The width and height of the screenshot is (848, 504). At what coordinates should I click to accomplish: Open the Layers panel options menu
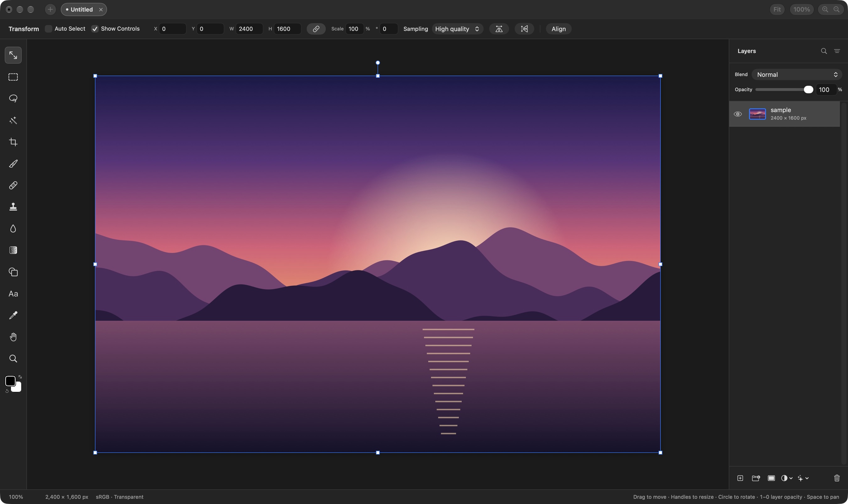click(x=837, y=51)
